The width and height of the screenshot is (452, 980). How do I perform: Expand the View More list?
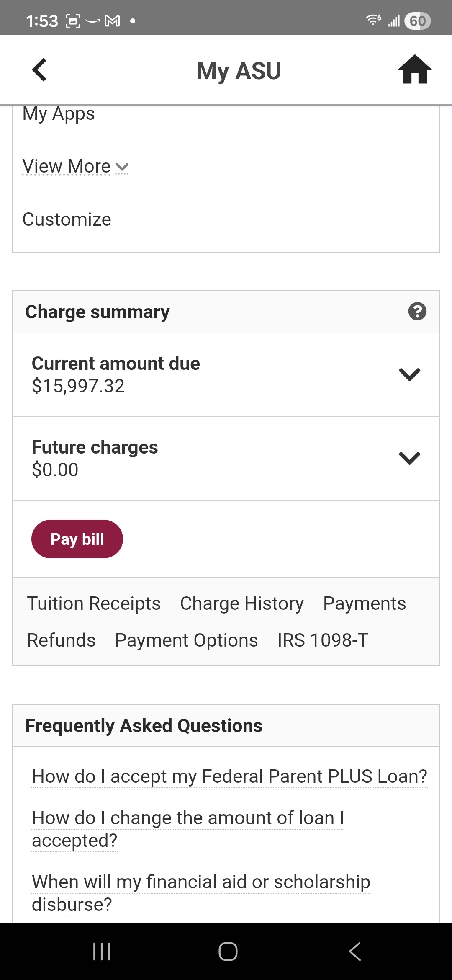[75, 167]
